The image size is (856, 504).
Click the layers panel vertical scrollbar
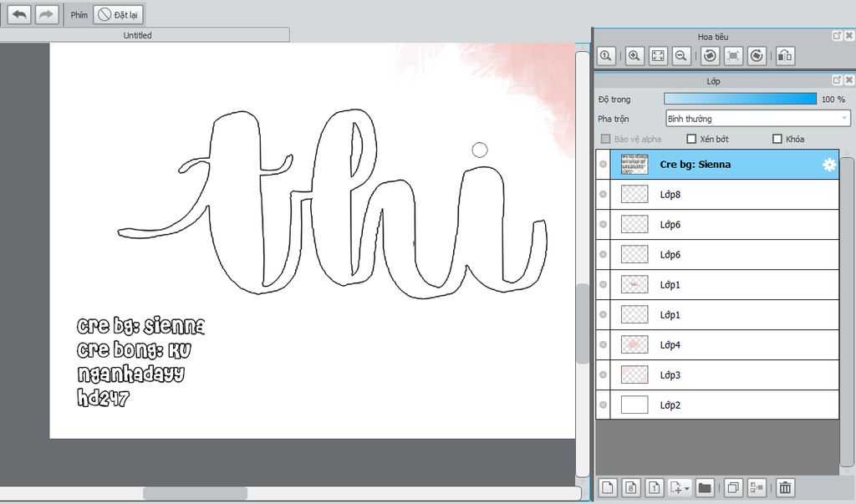click(847, 312)
